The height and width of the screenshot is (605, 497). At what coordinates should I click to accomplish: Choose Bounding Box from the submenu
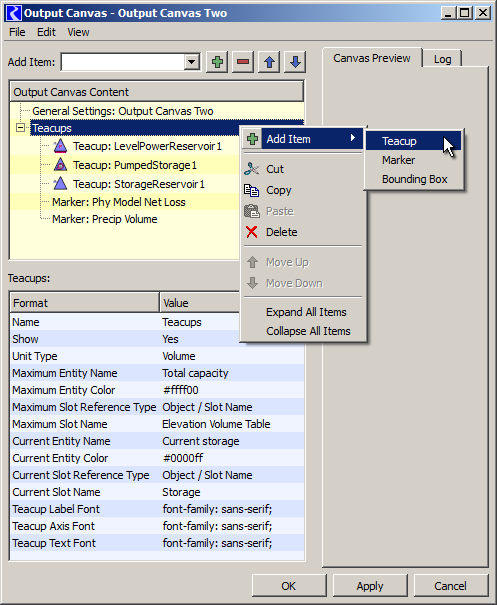[414, 179]
